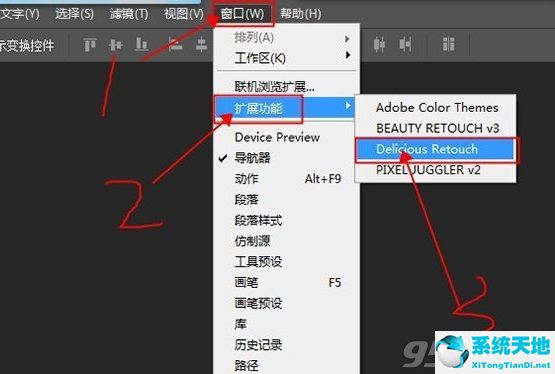
Task: Open the 文字(Y) menu
Action: [x=20, y=14]
